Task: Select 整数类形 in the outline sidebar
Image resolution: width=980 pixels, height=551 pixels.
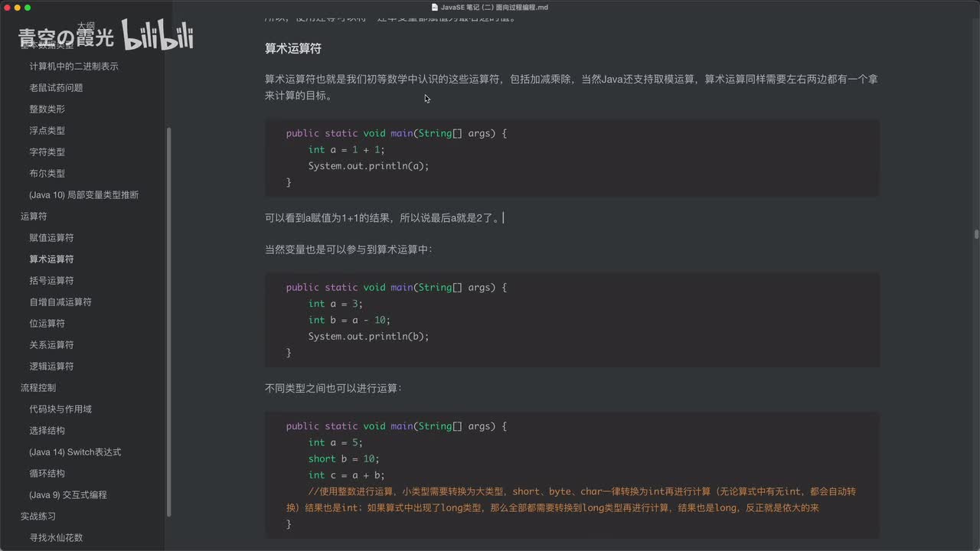Action: [x=47, y=109]
